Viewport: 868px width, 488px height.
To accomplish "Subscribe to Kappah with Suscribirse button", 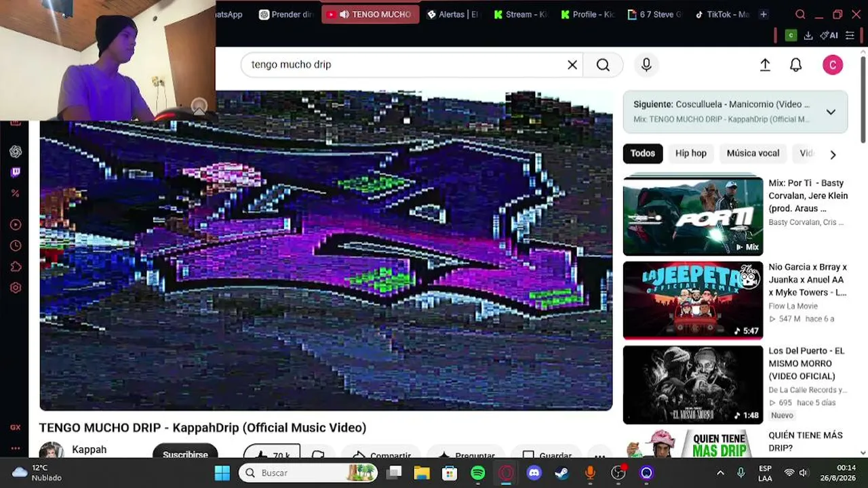I will [185, 453].
